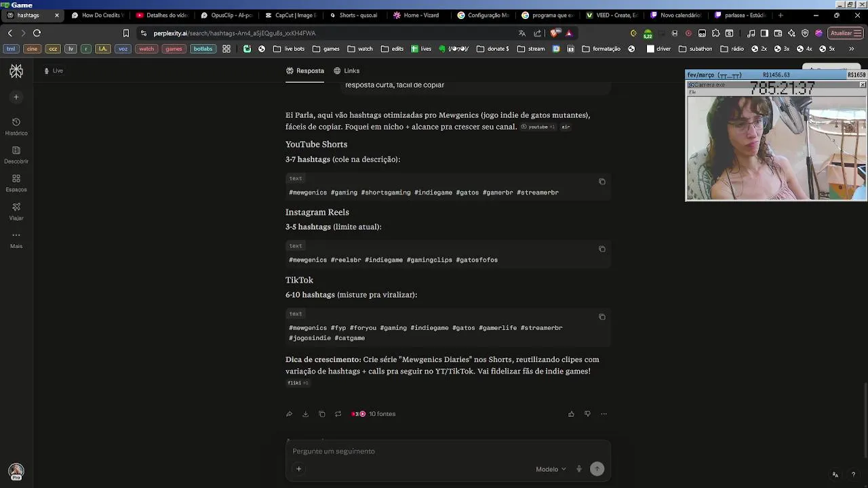Screen dimensions: 868x488
Task: Copy the TikTok hashtags code block
Action: [x=601, y=317]
